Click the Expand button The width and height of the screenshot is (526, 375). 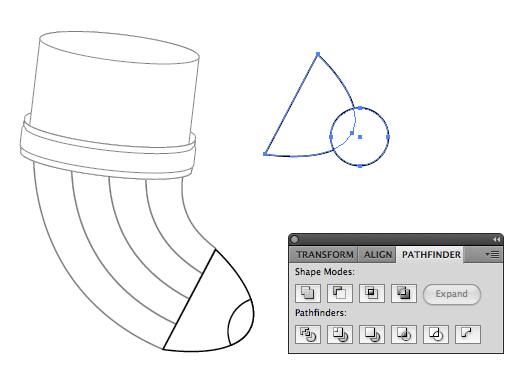pyautogui.click(x=452, y=294)
